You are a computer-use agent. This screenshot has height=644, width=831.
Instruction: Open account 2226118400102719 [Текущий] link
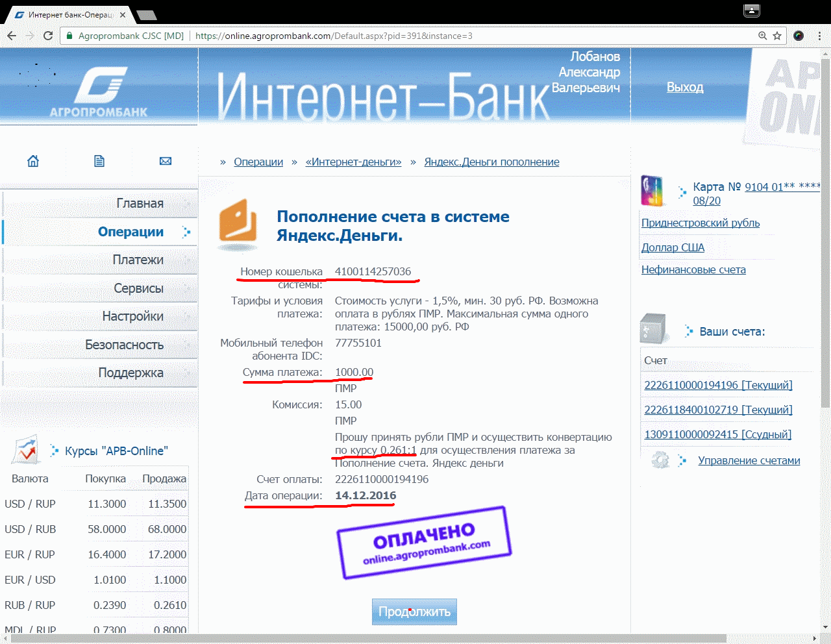718,410
